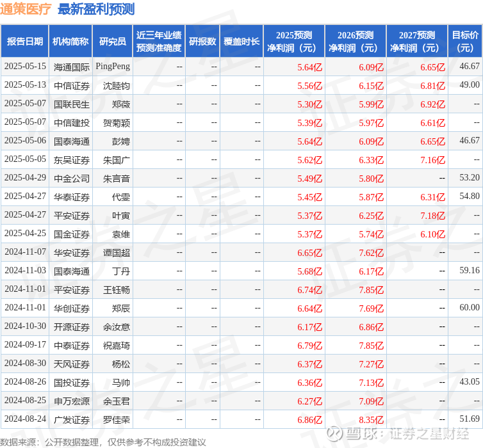The image size is (483, 448).
Task: Click 7.18亿 in 平安证券 叶寅 row
Action: (432, 216)
